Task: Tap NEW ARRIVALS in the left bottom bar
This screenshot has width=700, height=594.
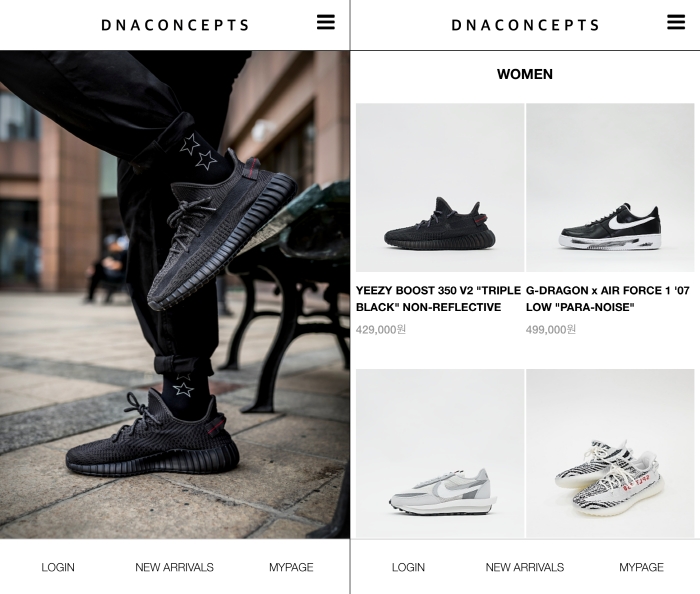Action: point(175,567)
